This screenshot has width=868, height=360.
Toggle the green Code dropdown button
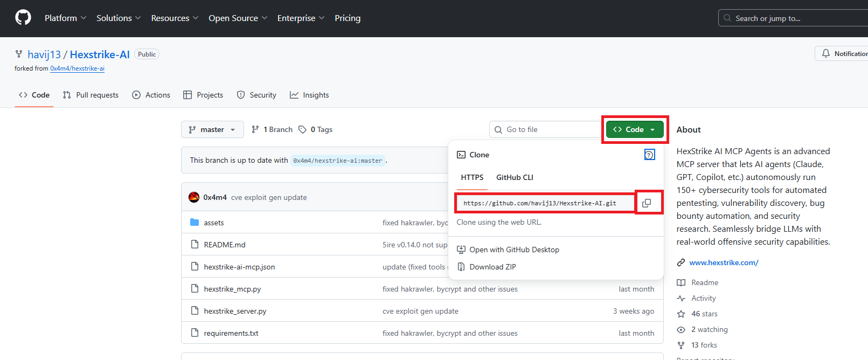(634, 129)
